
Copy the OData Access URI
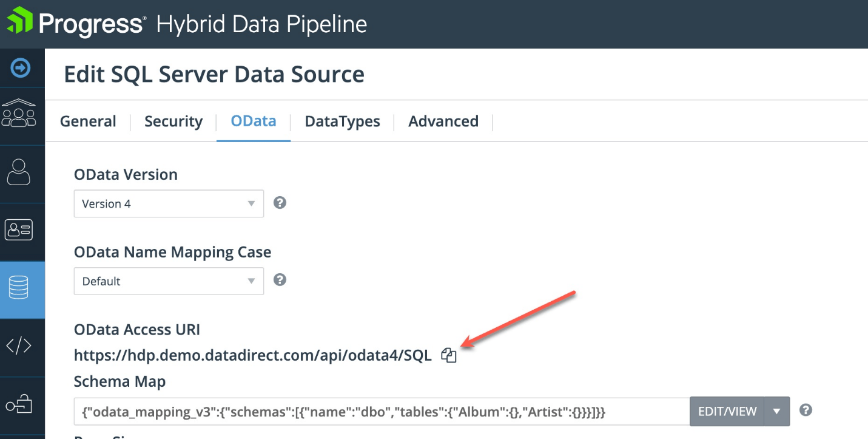[449, 356]
